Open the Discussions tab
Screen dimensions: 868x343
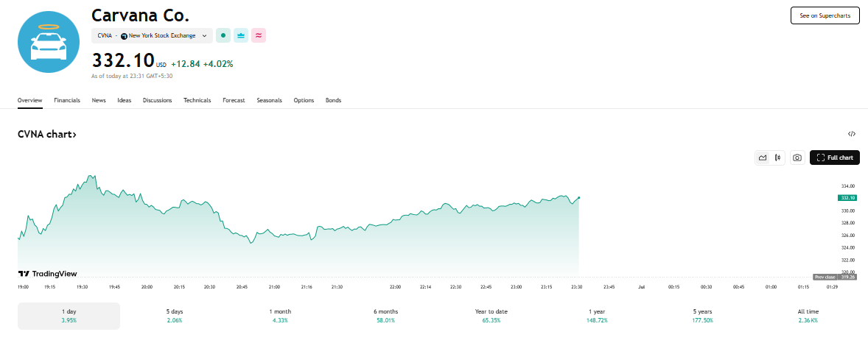pyautogui.click(x=157, y=100)
